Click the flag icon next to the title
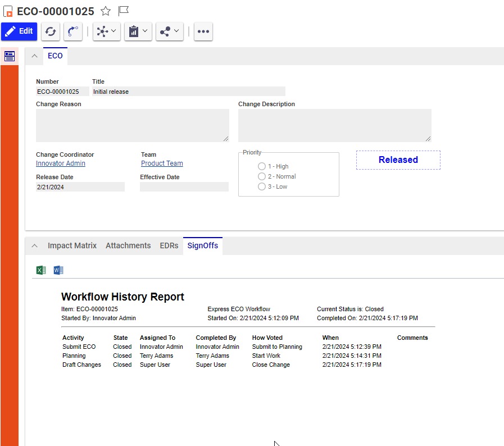The height and width of the screenshot is (446, 504). 124,11
